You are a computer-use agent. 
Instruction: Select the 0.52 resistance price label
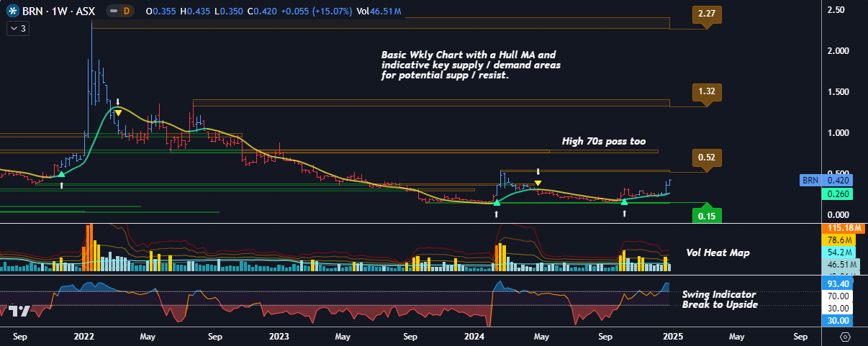[x=706, y=157]
